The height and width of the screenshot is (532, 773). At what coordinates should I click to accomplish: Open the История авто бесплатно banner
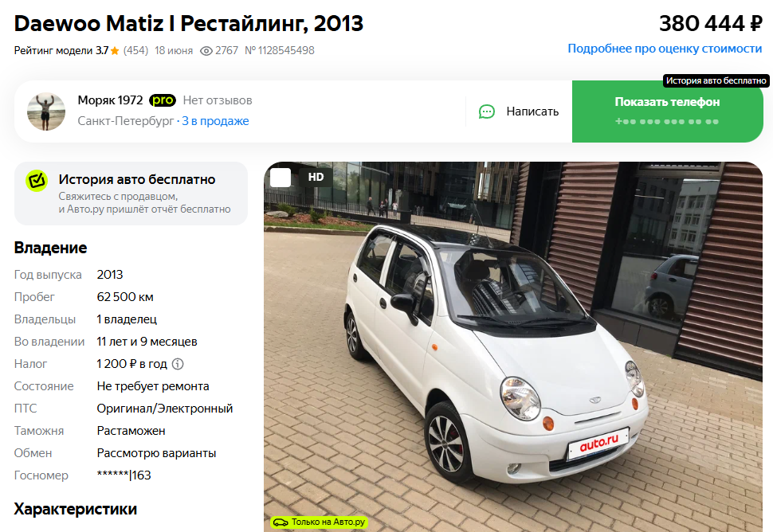(x=131, y=194)
